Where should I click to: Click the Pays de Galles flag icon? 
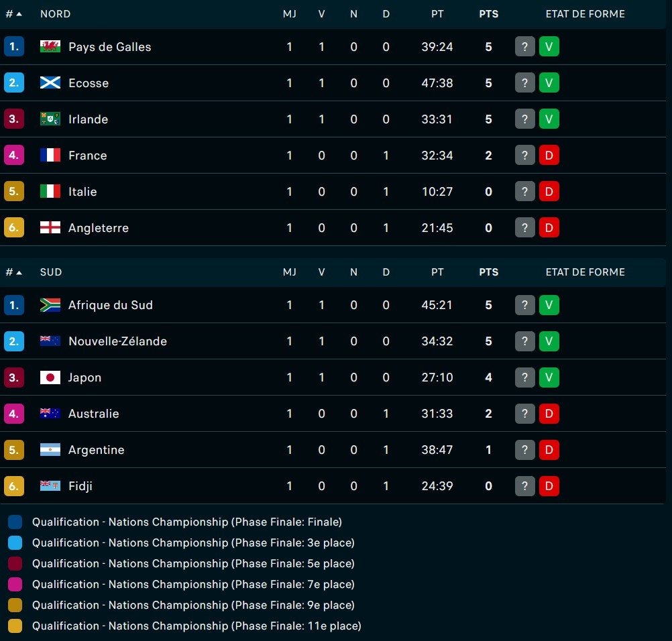(x=50, y=46)
